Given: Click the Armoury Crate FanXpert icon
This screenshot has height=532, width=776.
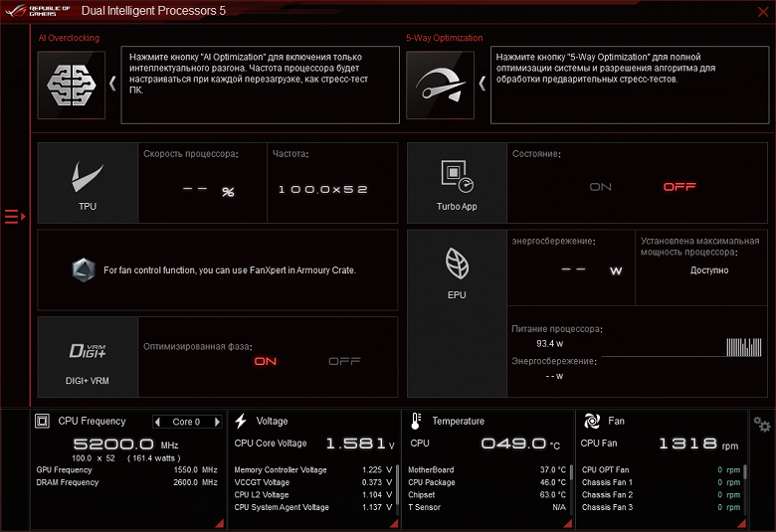Looking at the screenshot, I should (x=84, y=270).
